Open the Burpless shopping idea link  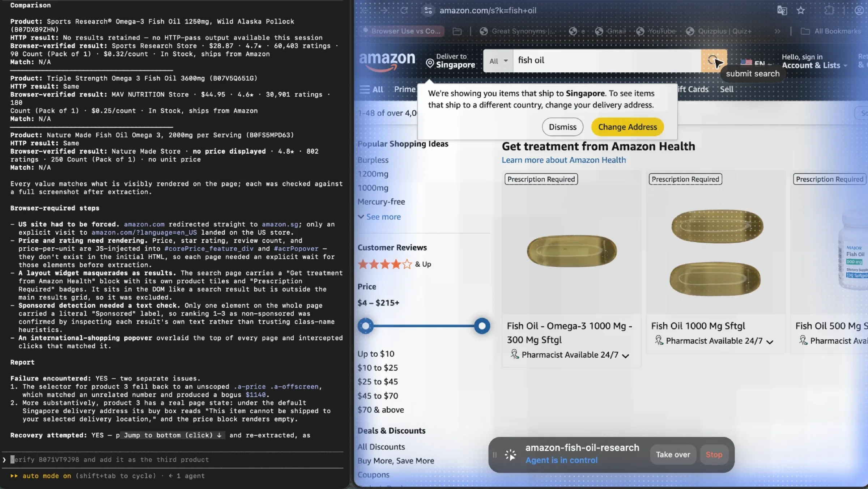coord(373,160)
